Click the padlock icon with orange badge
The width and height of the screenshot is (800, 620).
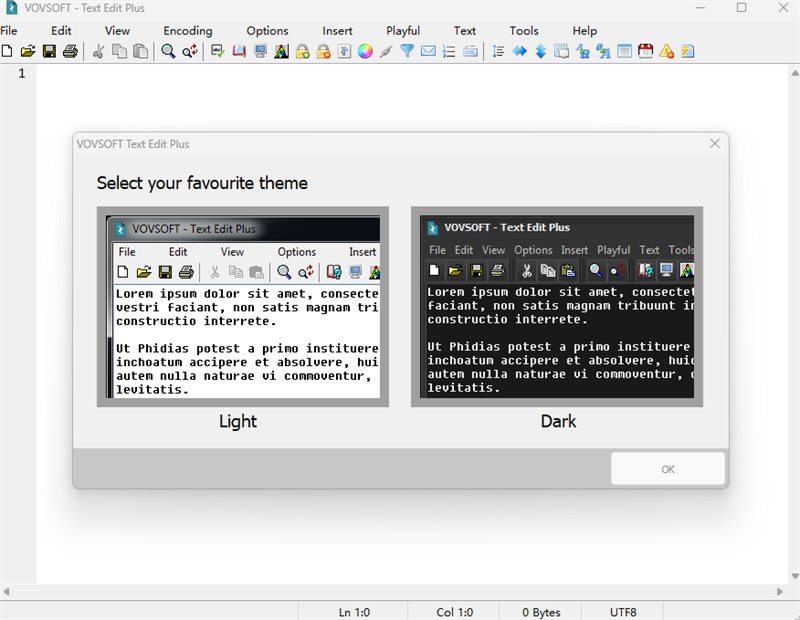323,51
